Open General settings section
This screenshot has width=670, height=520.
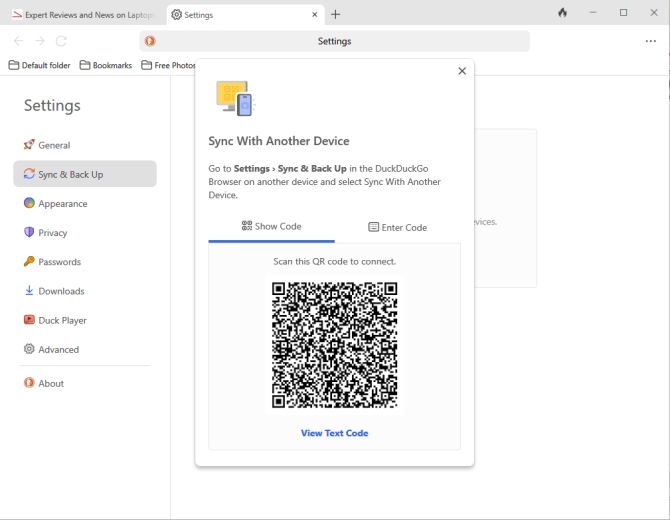(x=54, y=145)
